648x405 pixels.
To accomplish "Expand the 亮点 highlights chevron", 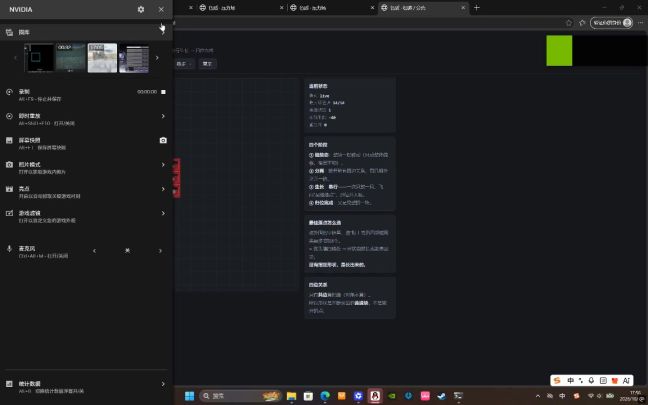I will pyautogui.click(x=163, y=189).
